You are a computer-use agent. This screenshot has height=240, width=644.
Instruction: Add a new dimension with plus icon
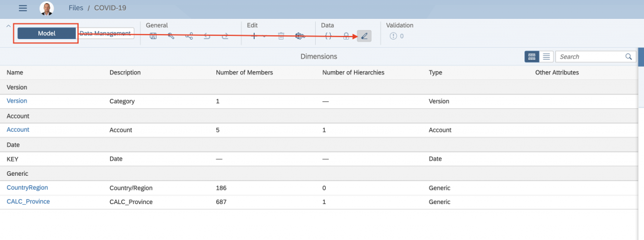point(254,37)
